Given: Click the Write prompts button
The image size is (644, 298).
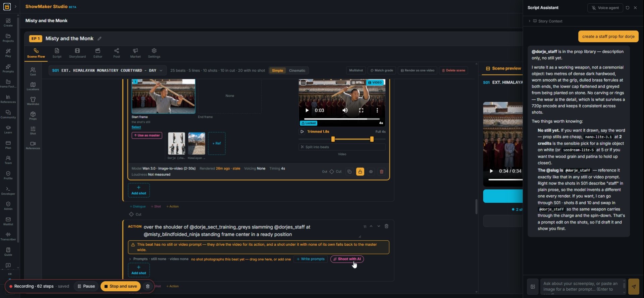Looking at the screenshot, I should click(311, 259).
